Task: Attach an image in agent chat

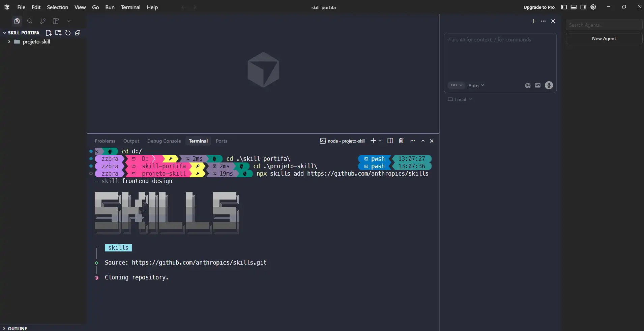Action: pos(538,86)
